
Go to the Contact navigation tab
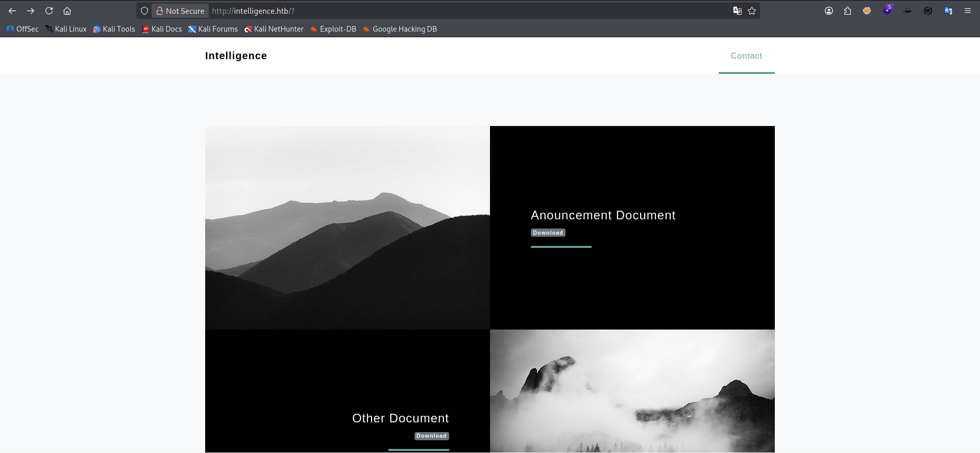(x=746, y=56)
